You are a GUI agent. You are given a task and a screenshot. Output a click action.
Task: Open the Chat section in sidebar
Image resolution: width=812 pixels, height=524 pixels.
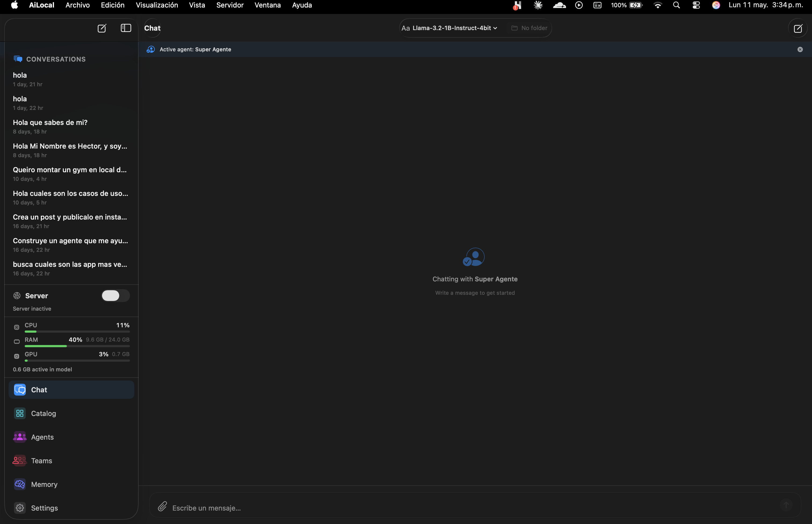click(71, 390)
